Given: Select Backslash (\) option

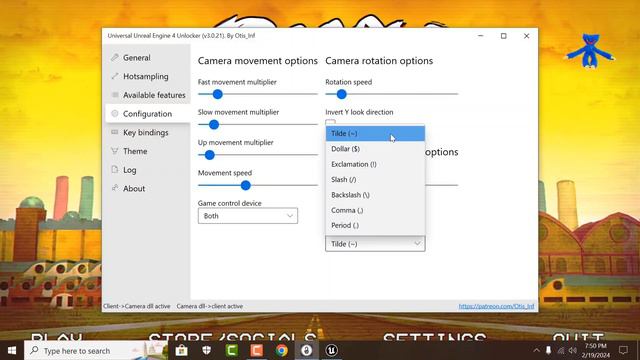Looking at the screenshot, I should pyautogui.click(x=375, y=195).
